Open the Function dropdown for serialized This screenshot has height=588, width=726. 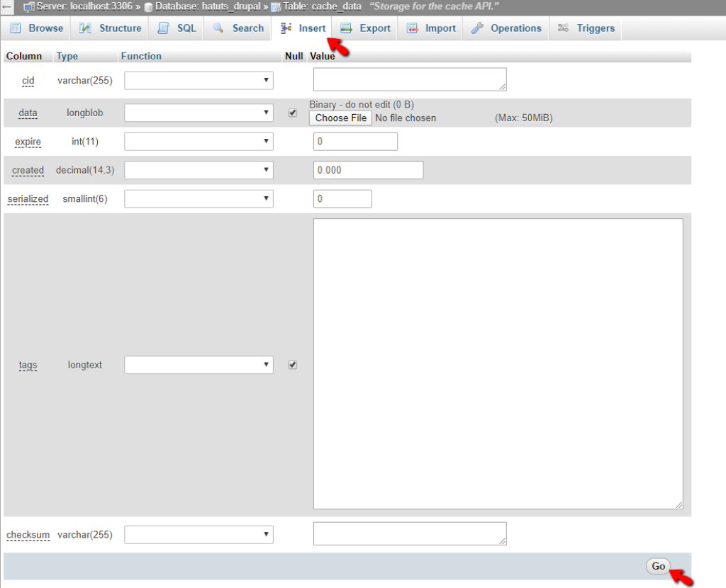[x=199, y=199]
